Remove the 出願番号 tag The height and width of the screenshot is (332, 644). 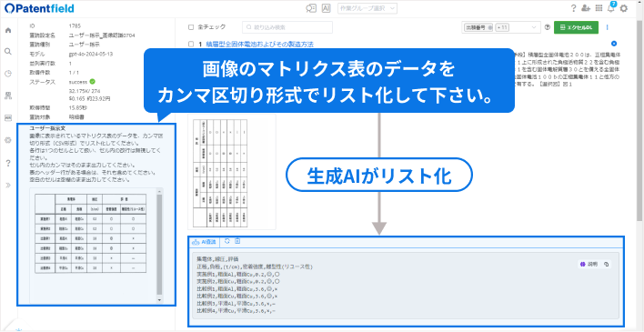490,27
